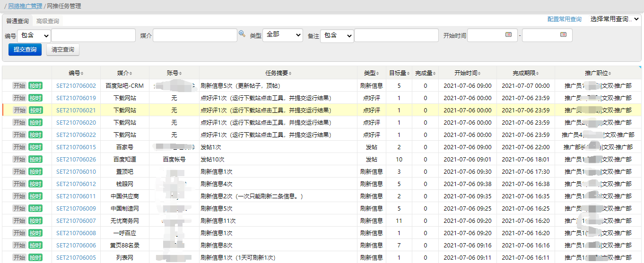Open 类型 dropdown showing 全部
This screenshot has width=644, height=263.
tap(282, 35)
